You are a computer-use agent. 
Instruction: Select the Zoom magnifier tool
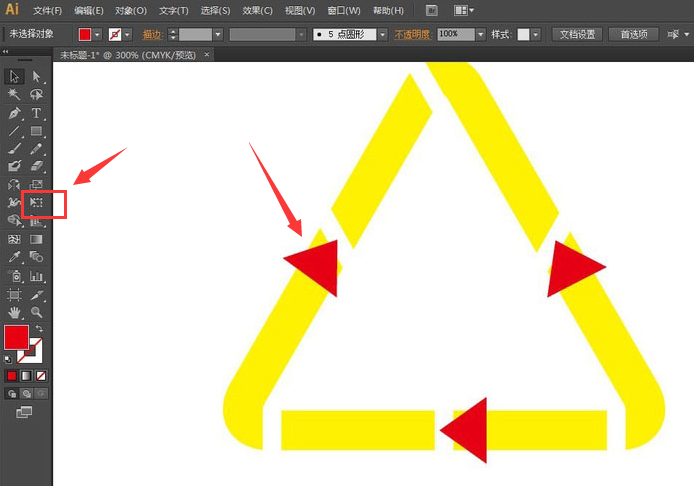click(36, 312)
